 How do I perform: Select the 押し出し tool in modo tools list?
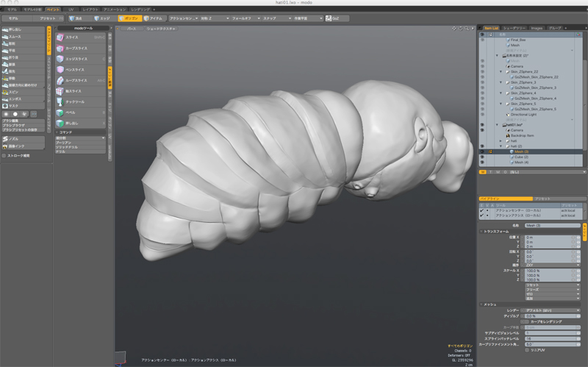pyautogui.click(x=81, y=123)
